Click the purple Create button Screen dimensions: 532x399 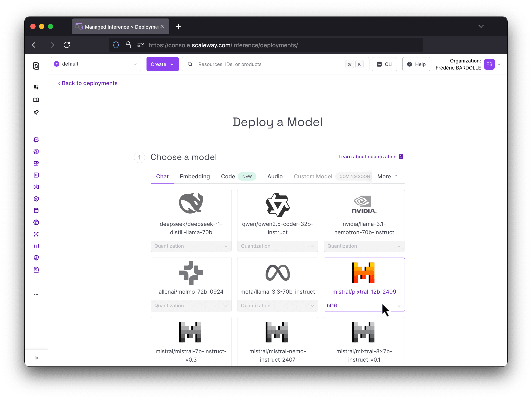(162, 64)
